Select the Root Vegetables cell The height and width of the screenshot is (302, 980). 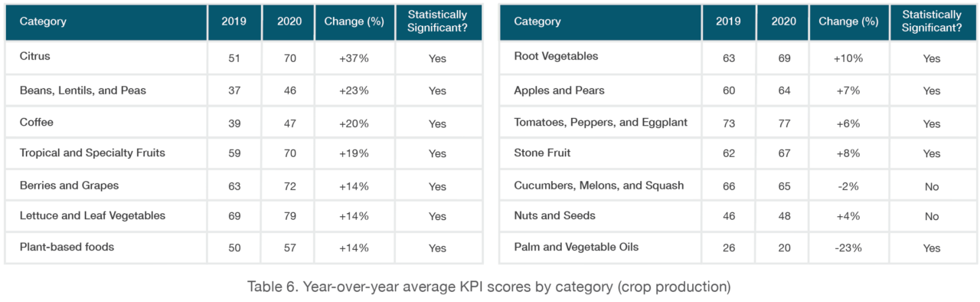[600, 57]
